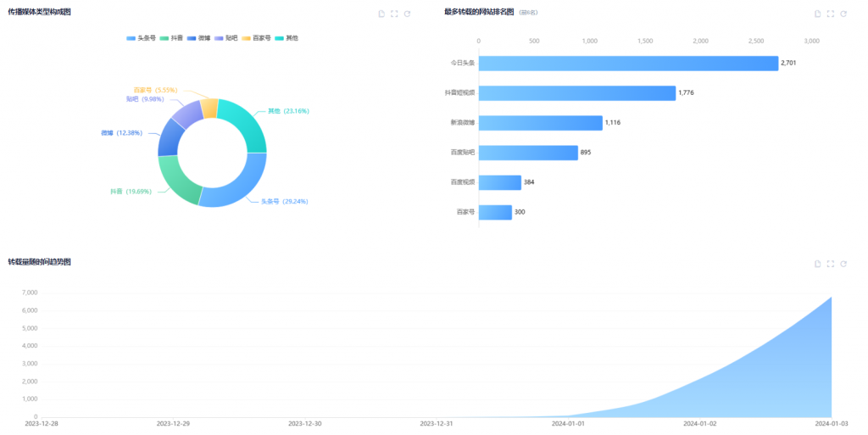Screen dimensions: 868x435
Task: Expand 转载量随时间趋势图 to fullscreen
Action: (x=831, y=264)
